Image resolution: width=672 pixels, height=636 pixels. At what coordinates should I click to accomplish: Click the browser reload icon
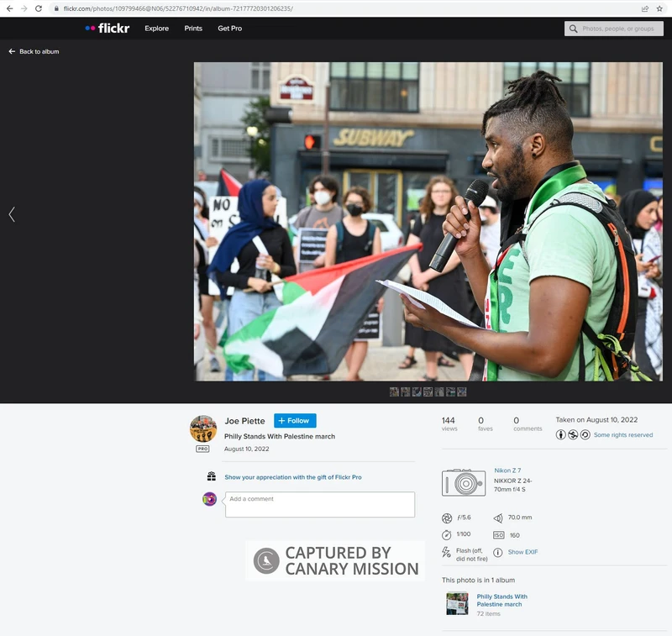(x=39, y=8)
